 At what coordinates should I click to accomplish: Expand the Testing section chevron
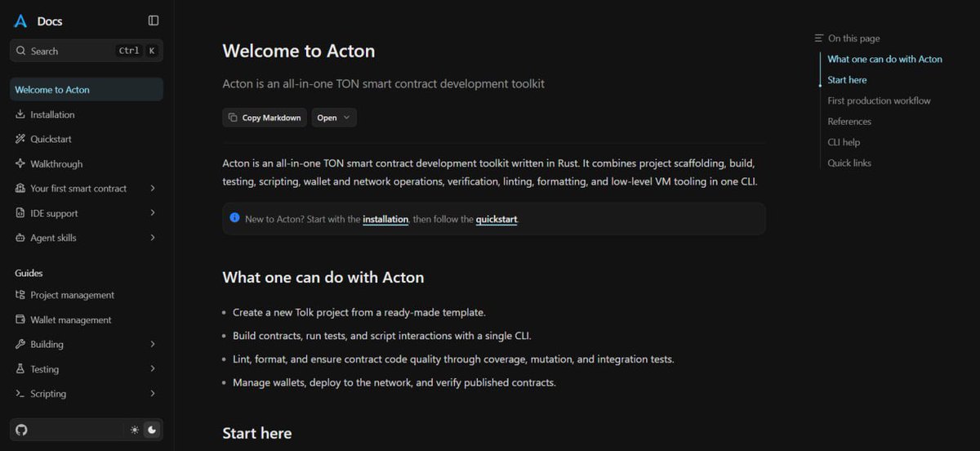(x=153, y=368)
